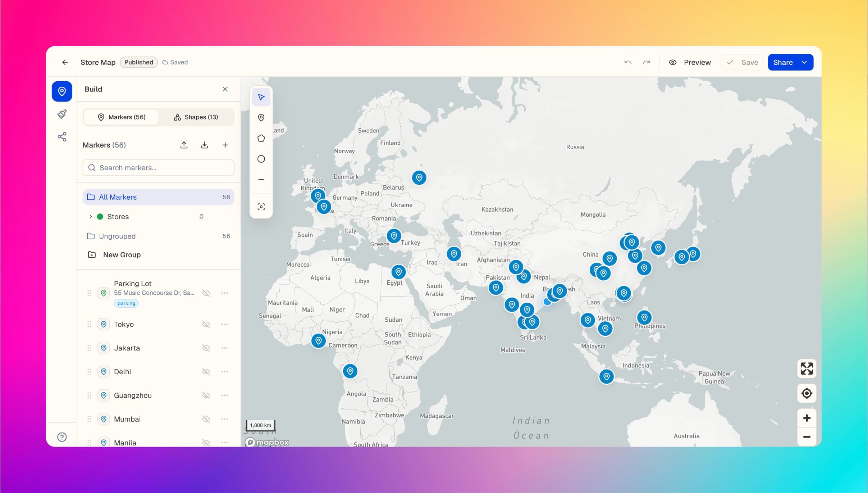Toggle the Mumbai marker's visibility

coord(206,419)
